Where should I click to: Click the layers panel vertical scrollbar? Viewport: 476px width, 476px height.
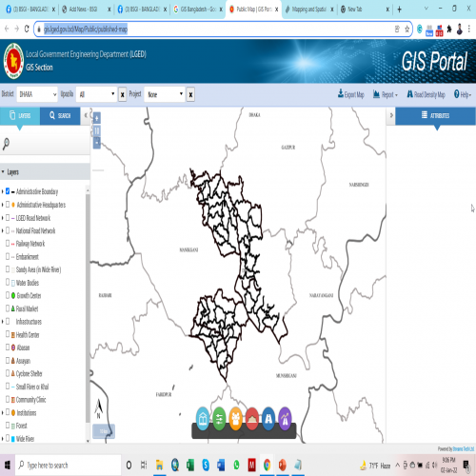click(x=88, y=307)
